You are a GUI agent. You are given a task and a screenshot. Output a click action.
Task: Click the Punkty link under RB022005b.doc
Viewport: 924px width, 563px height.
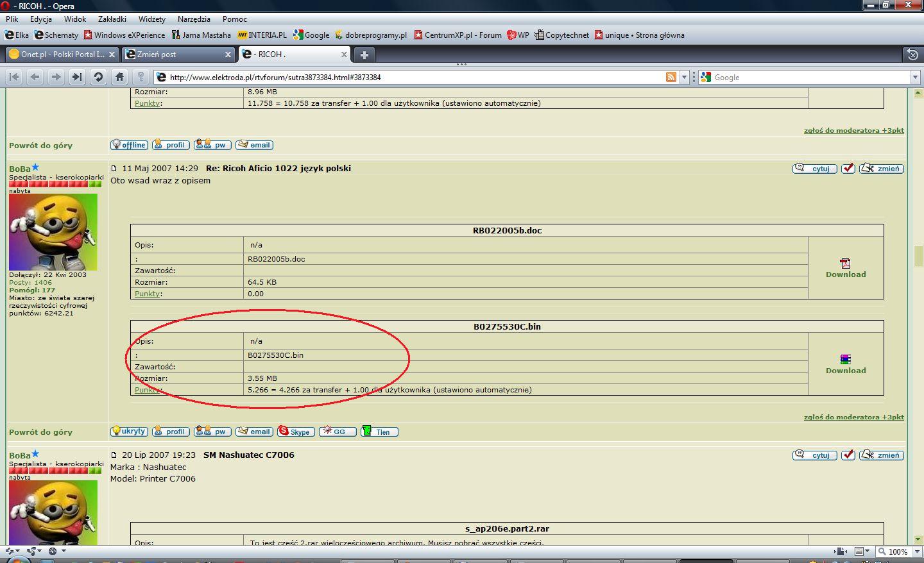tap(147, 294)
